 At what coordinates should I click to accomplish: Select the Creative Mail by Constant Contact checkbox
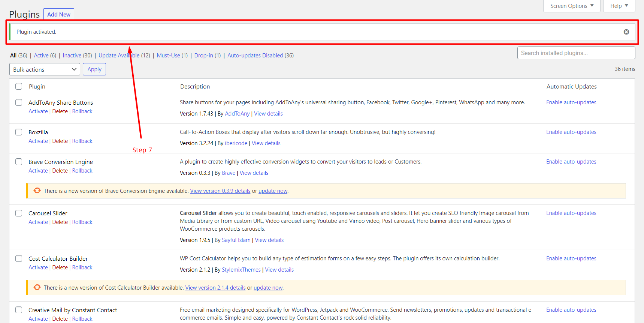pyautogui.click(x=19, y=310)
